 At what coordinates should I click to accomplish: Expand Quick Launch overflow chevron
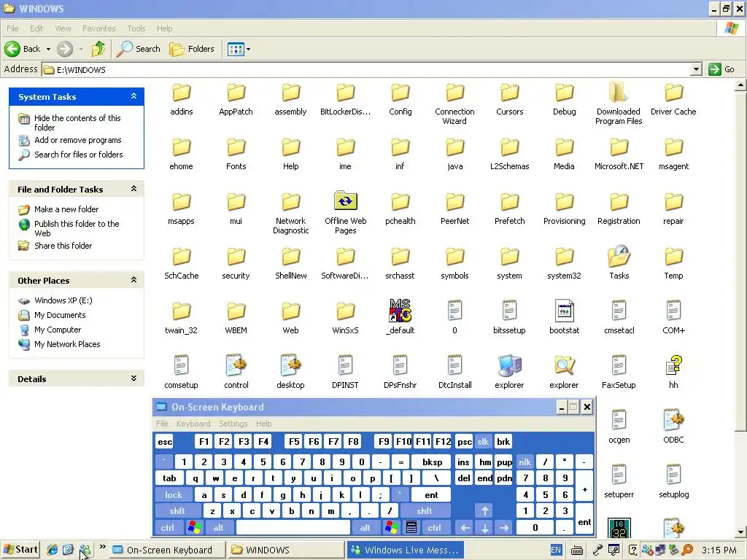(x=102, y=546)
